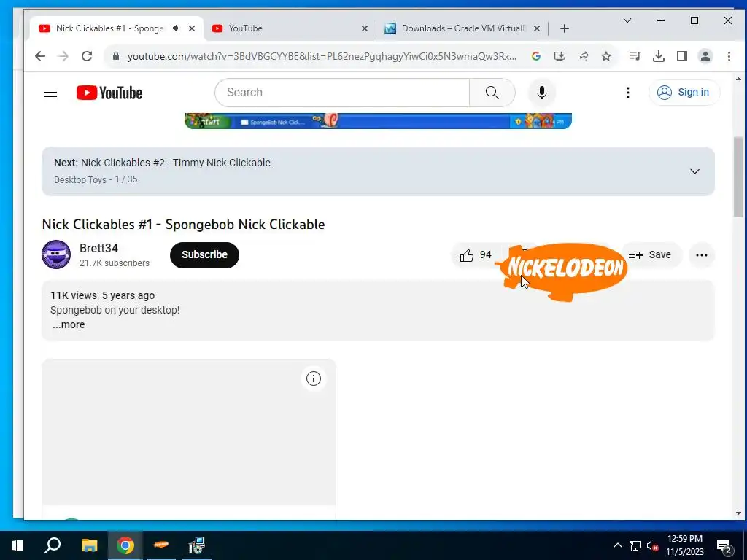Click next video title Timmy Nick Clickable
The image size is (747, 560).
coord(176,163)
